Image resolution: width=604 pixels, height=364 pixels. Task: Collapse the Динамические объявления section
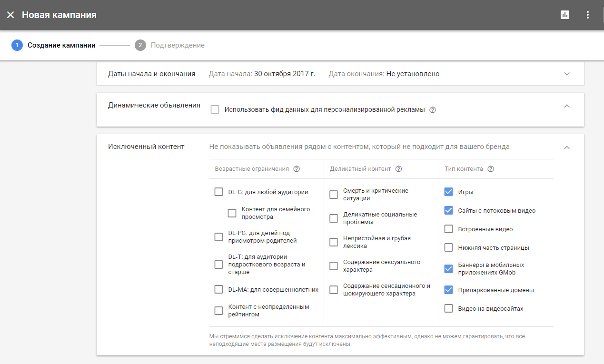click(566, 106)
